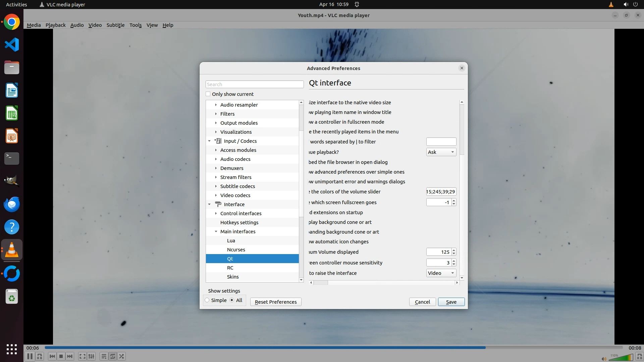Toggle the playlist view icon
644x362 pixels.
(x=104, y=356)
